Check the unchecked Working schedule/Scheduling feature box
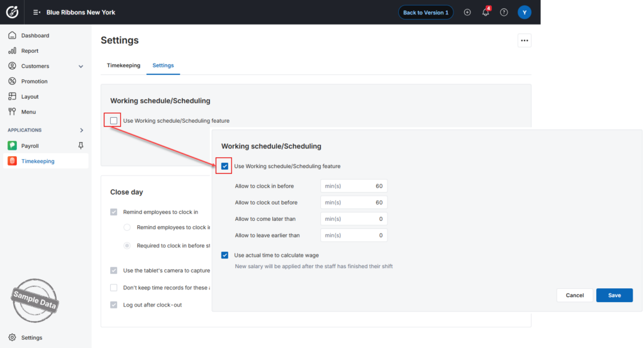644x348 pixels. 114,120
